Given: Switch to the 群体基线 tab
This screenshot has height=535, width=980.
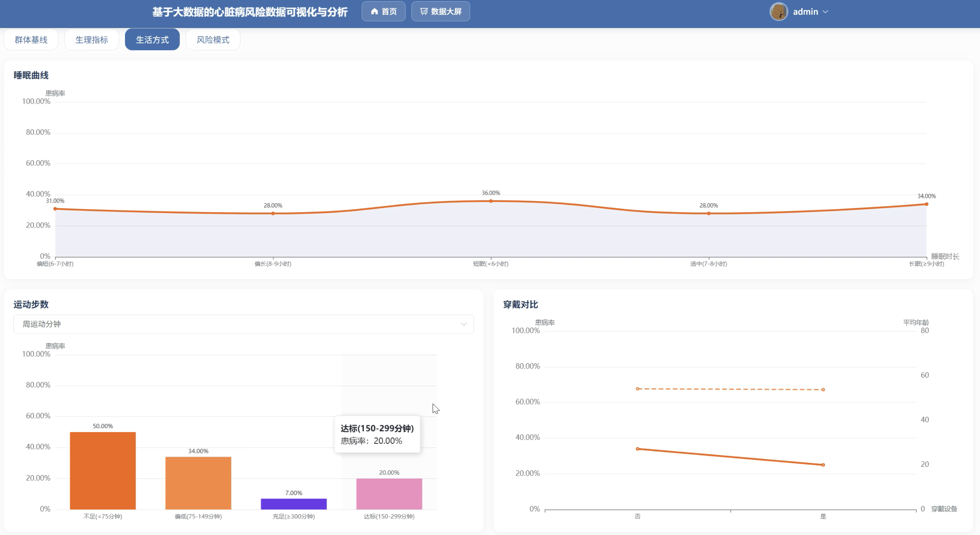Looking at the screenshot, I should click(31, 39).
